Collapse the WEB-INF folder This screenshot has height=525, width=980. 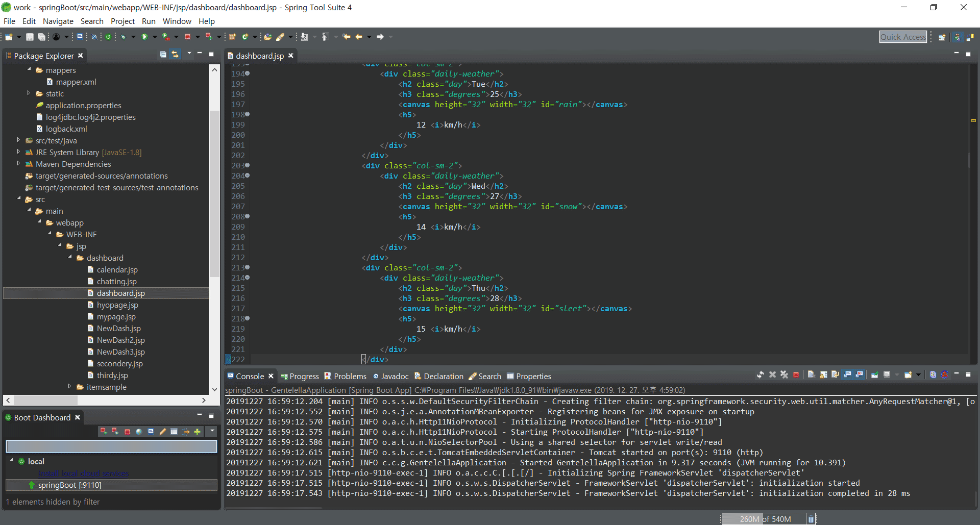pos(50,234)
